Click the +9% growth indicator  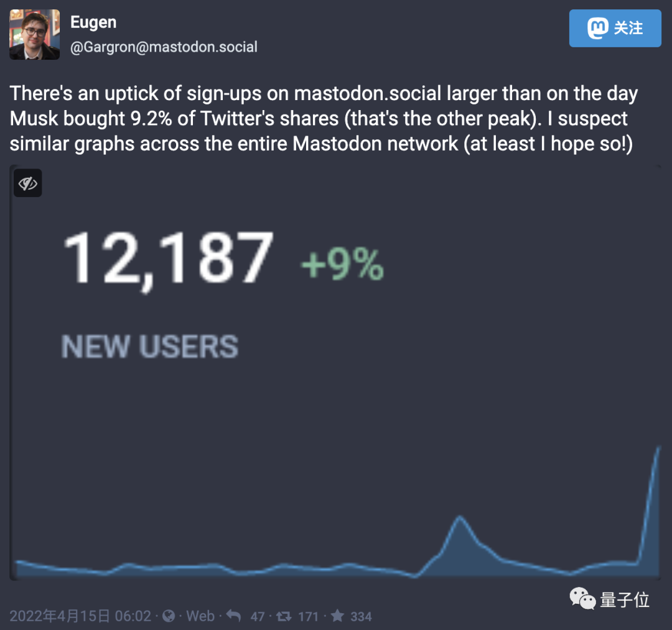point(342,266)
